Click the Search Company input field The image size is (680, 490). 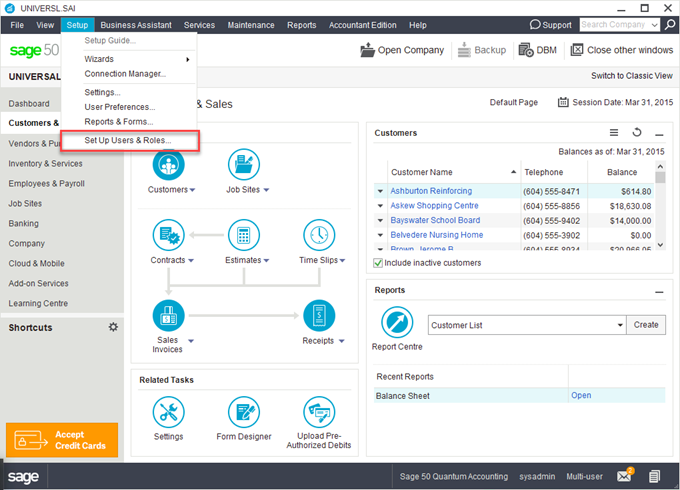(x=615, y=25)
